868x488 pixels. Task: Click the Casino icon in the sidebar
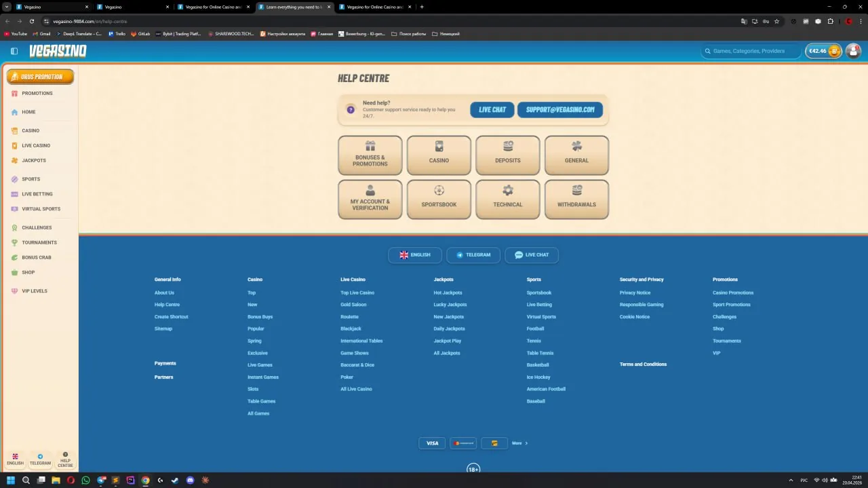click(15, 130)
